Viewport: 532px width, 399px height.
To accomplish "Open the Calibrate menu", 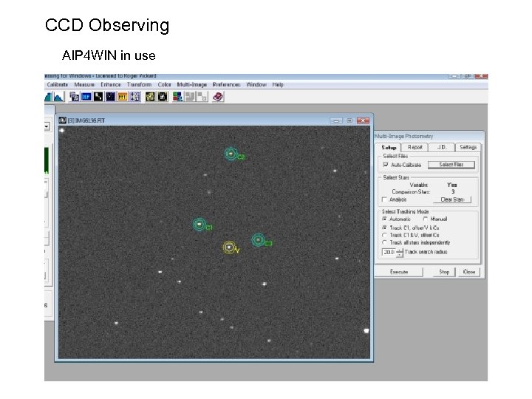I will click(x=58, y=84).
